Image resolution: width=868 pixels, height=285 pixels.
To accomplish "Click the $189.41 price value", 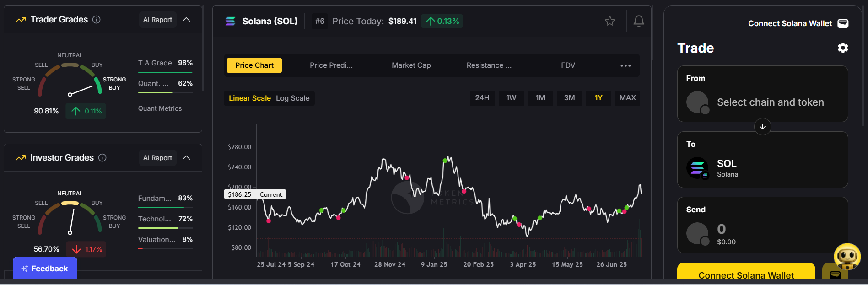I will tap(403, 21).
